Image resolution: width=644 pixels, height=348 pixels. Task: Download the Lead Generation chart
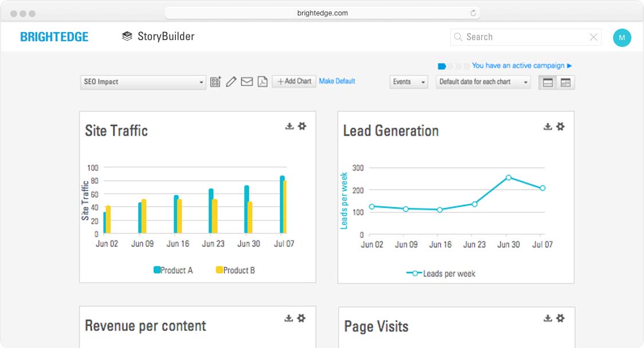click(x=548, y=126)
